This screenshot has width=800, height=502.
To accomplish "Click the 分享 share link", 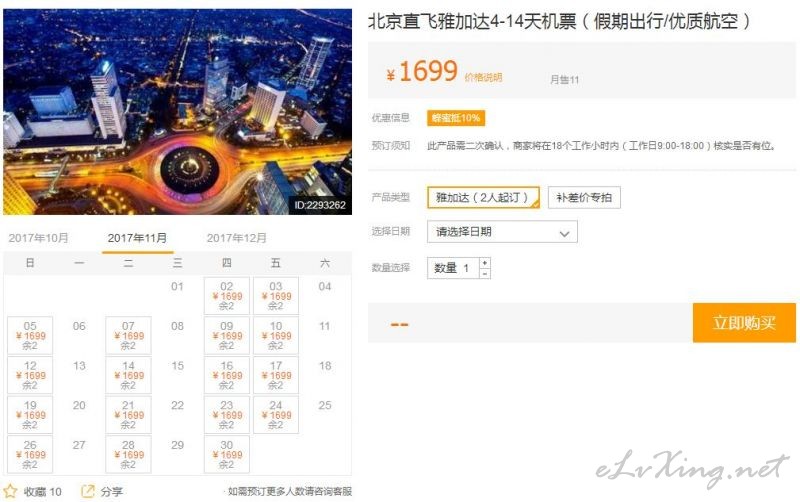I will pyautogui.click(x=111, y=492).
